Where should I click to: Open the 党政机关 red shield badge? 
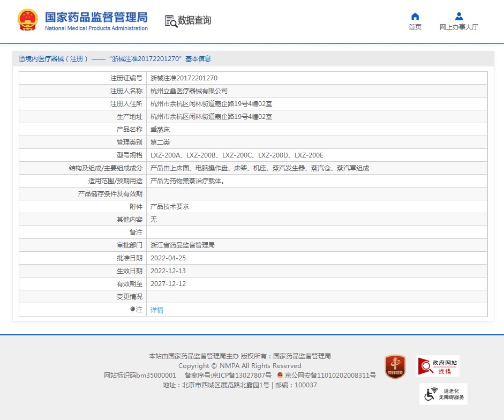point(395,367)
